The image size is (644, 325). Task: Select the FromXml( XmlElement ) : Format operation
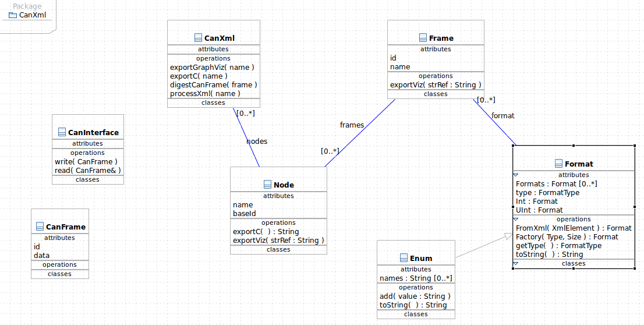(574, 228)
